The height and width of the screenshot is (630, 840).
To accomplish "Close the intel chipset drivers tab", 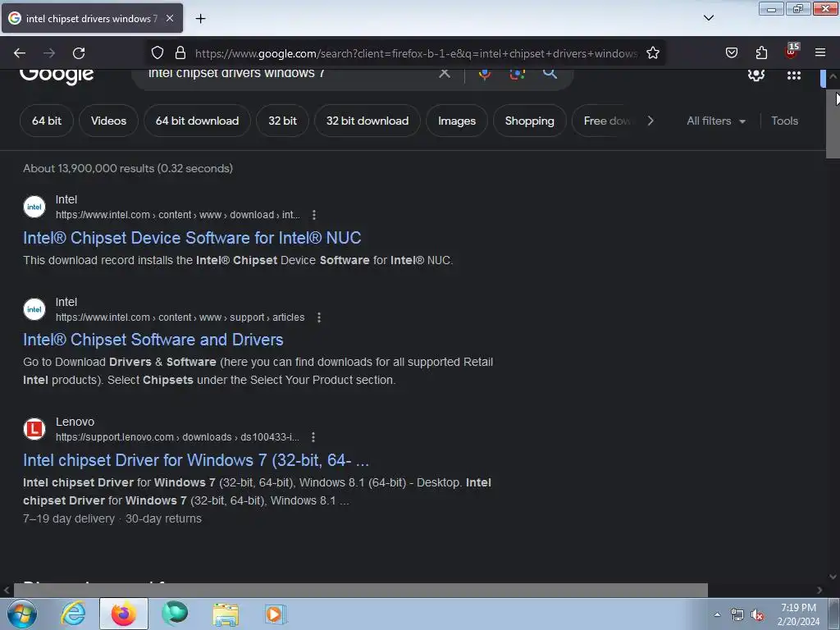I will tap(169, 18).
